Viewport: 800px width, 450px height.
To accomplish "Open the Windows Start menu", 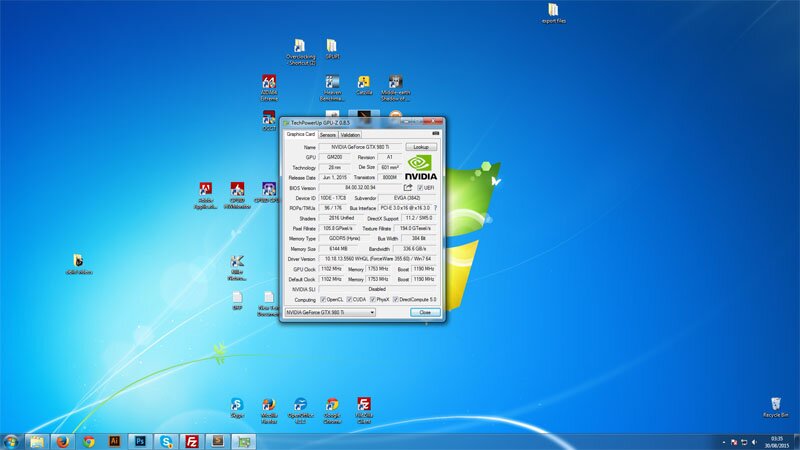I will tap(11, 441).
